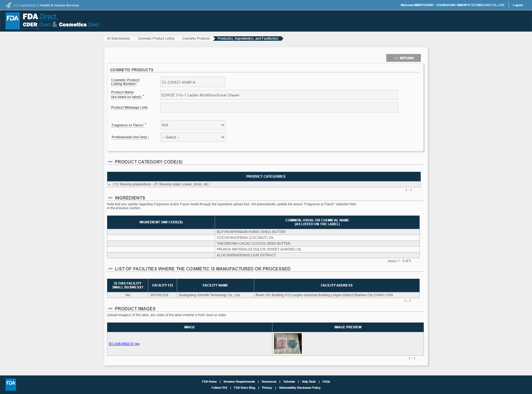Click the FDA logo in header

click(12, 21)
